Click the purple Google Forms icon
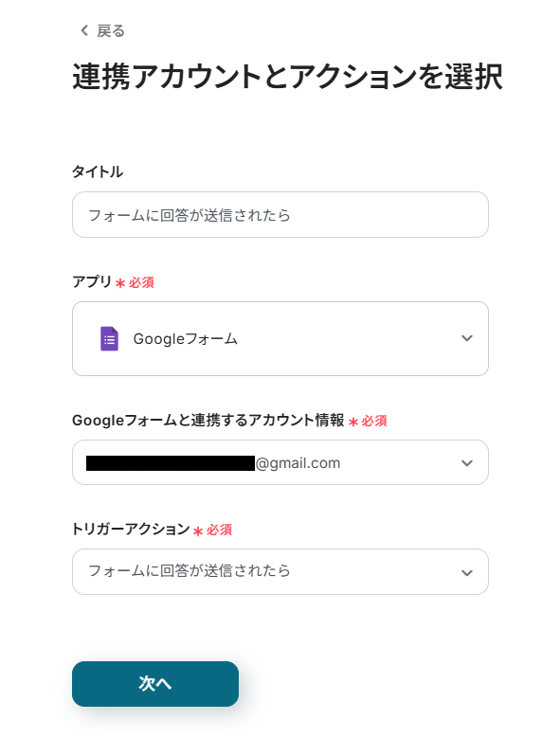The image size is (560, 738). pos(109,338)
